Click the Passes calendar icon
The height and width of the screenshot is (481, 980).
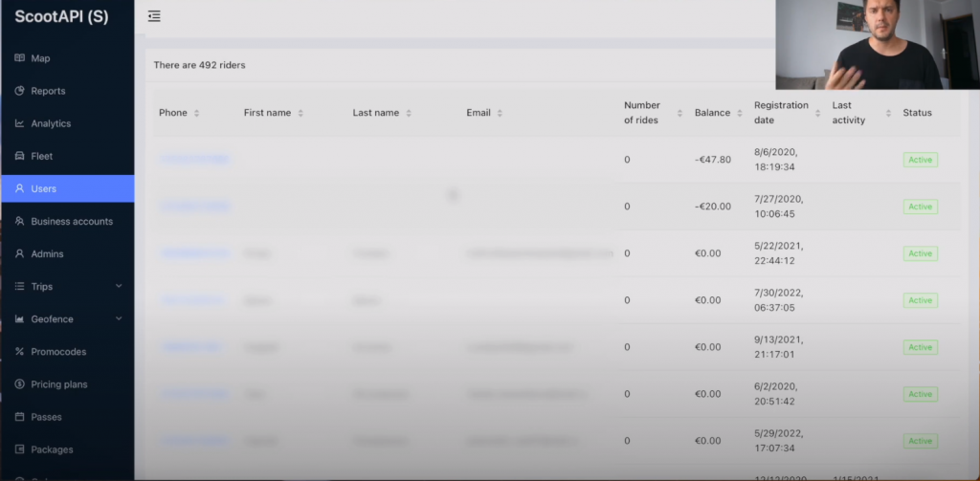click(x=19, y=417)
